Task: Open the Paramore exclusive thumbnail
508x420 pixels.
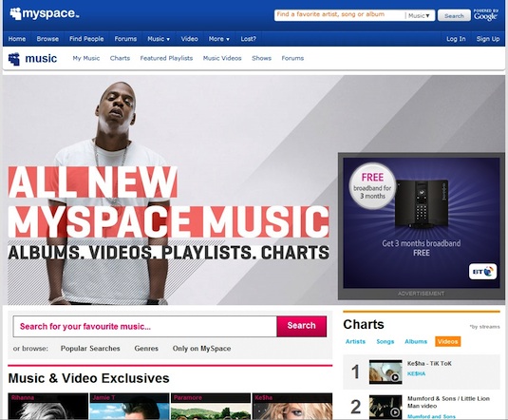Action: click(211, 406)
